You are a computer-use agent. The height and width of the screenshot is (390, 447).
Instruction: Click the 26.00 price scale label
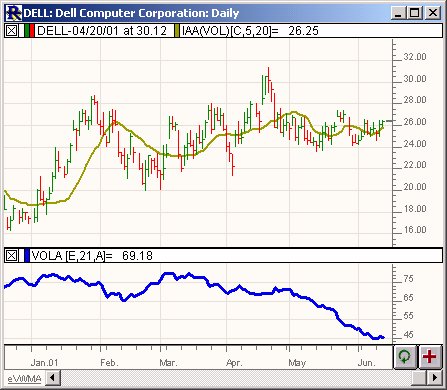[415, 122]
